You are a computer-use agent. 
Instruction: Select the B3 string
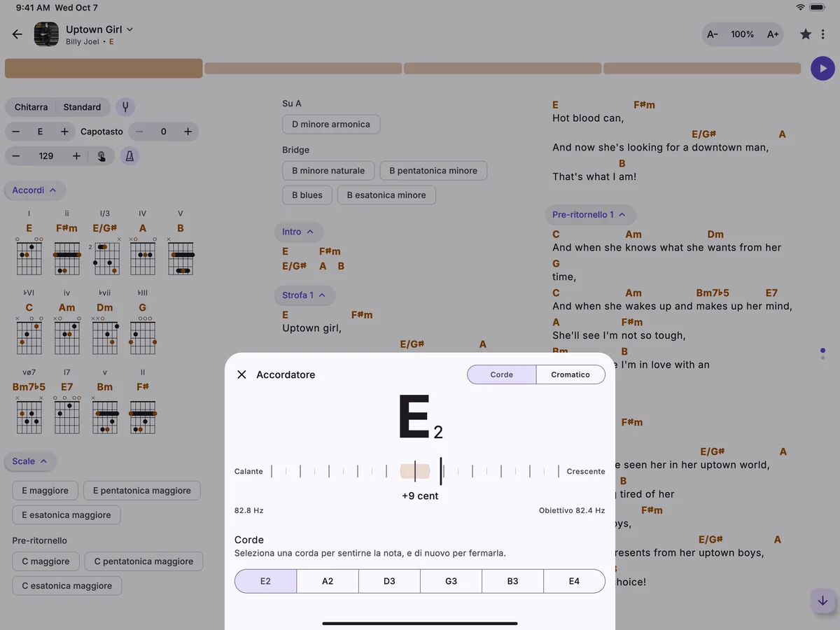[512, 581]
